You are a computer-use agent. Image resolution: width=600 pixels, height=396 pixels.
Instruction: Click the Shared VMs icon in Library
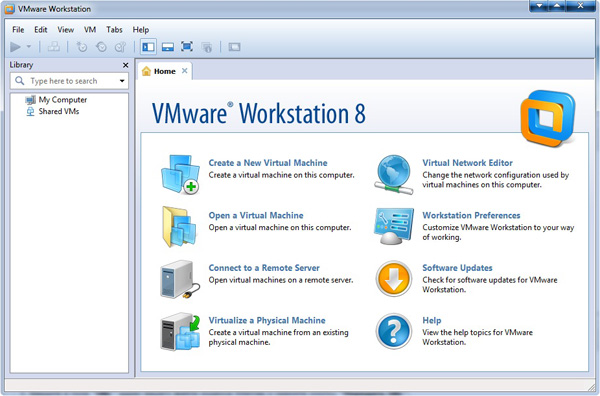pos(30,111)
